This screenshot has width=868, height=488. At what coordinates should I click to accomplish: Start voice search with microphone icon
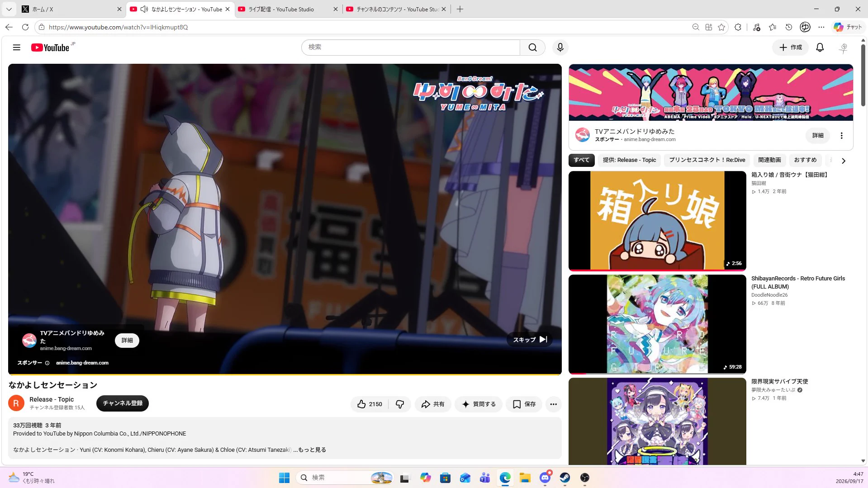(560, 47)
